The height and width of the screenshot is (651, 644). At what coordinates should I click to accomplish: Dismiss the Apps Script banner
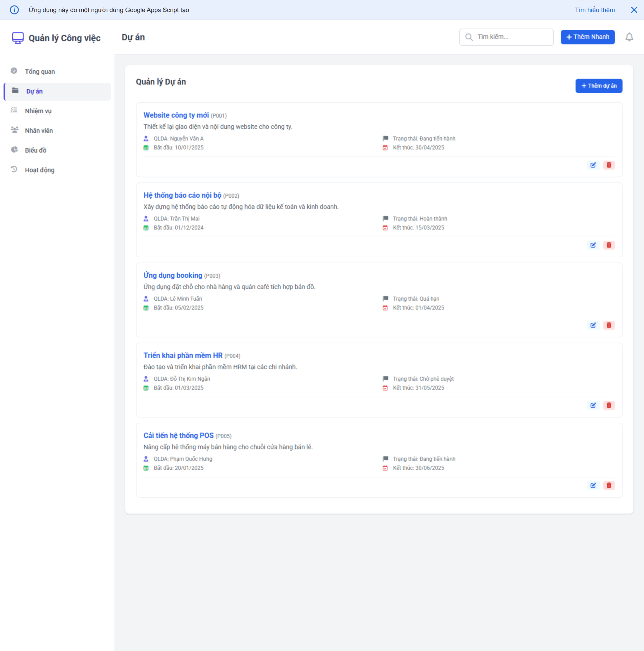click(635, 10)
